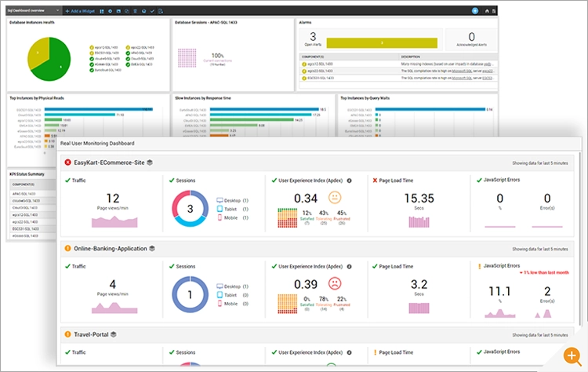
Task: Click the top blue bar in Response time
Action: [264, 109]
